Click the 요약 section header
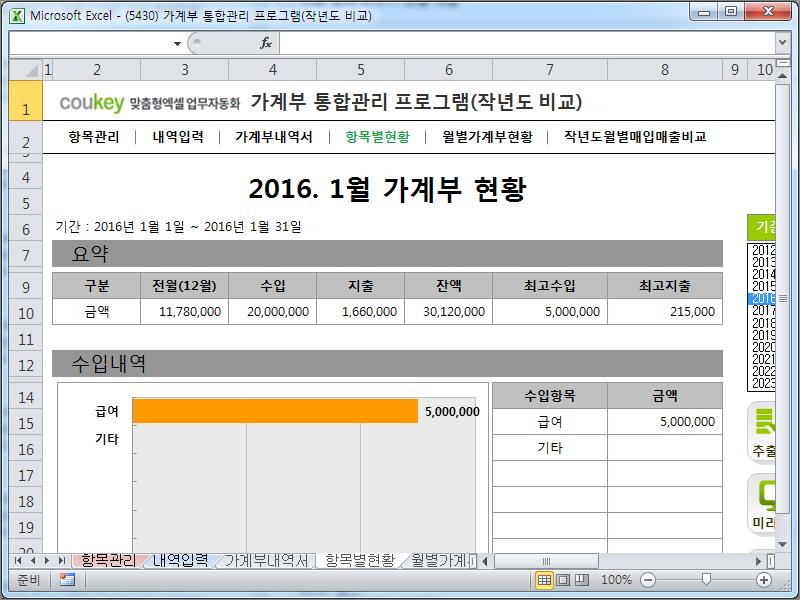 pyautogui.click(x=387, y=254)
